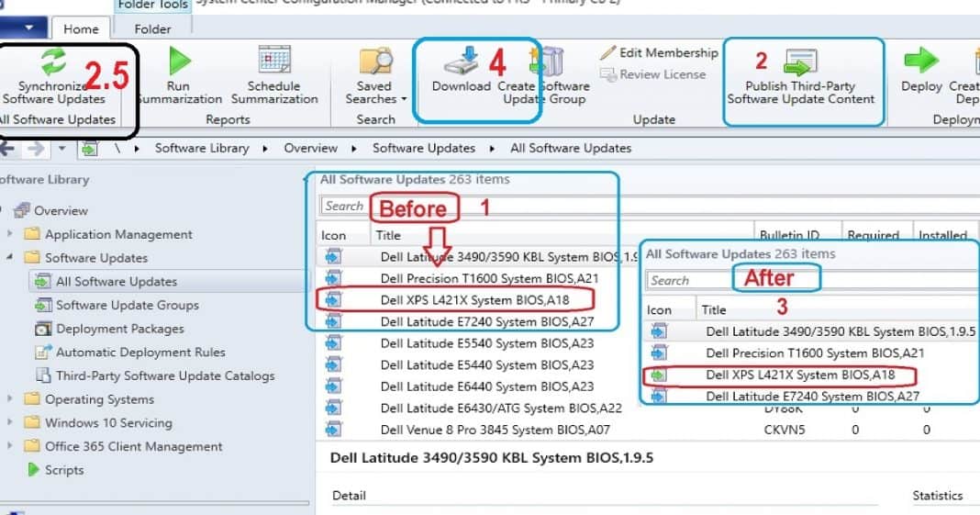
Task: Click the Forward navigation arrow
Action: [x=36, y=149]
